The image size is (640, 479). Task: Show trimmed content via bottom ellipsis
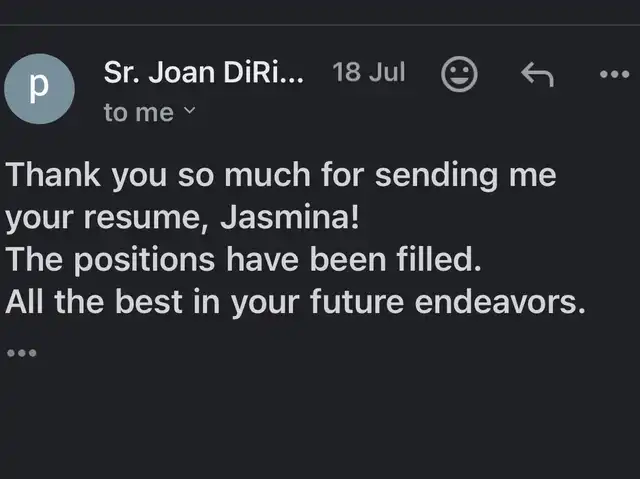22,353
